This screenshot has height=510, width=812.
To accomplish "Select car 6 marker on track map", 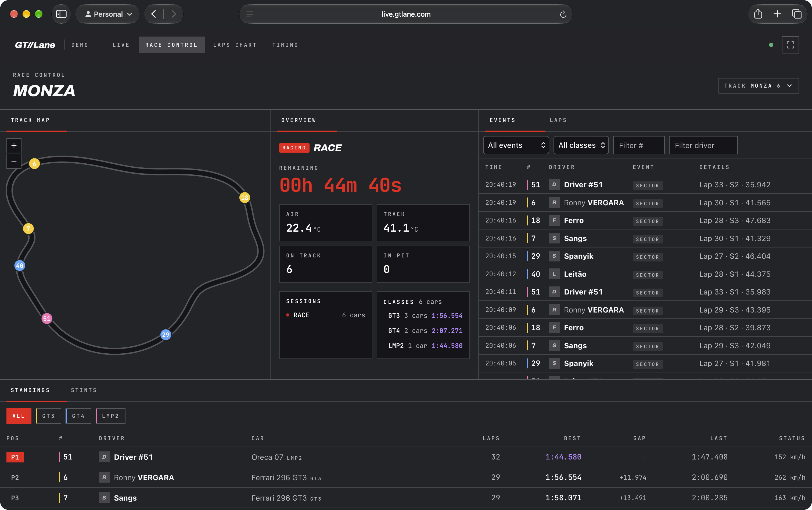I will [x=34, y=164].
